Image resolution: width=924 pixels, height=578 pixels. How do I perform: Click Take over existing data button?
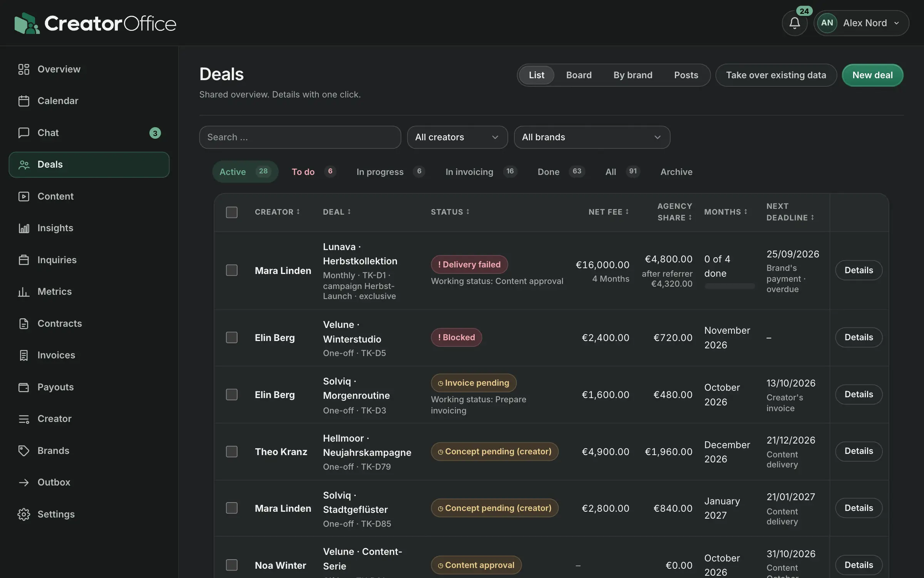776,75
